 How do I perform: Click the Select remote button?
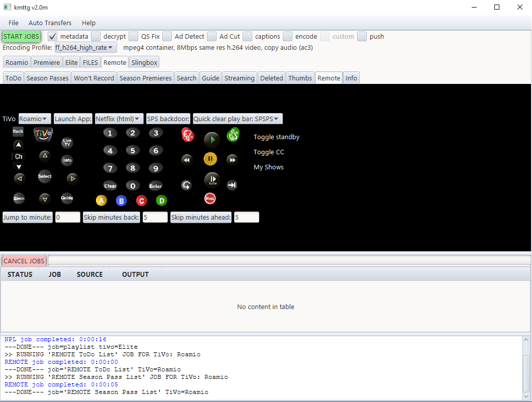45,176
